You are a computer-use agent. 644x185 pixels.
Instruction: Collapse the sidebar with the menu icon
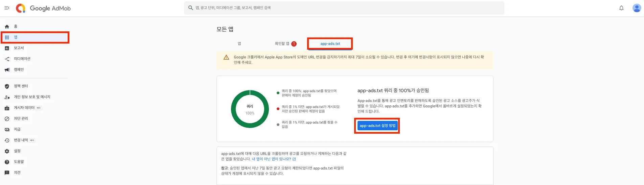point(7,8)
